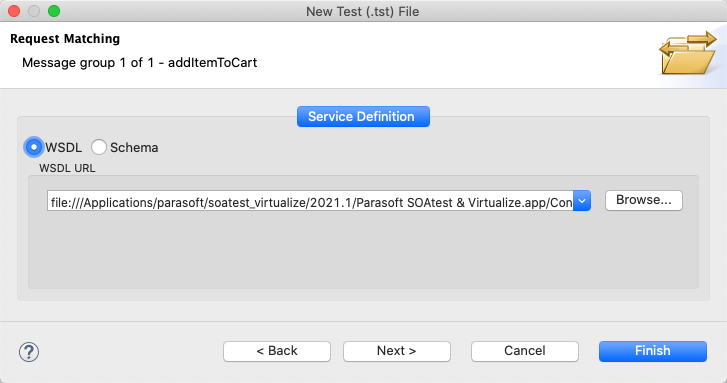Click the New Test (.tst) File title bar
The height and width of the screenshot is (383, 727).
click(x=363, y=11)
